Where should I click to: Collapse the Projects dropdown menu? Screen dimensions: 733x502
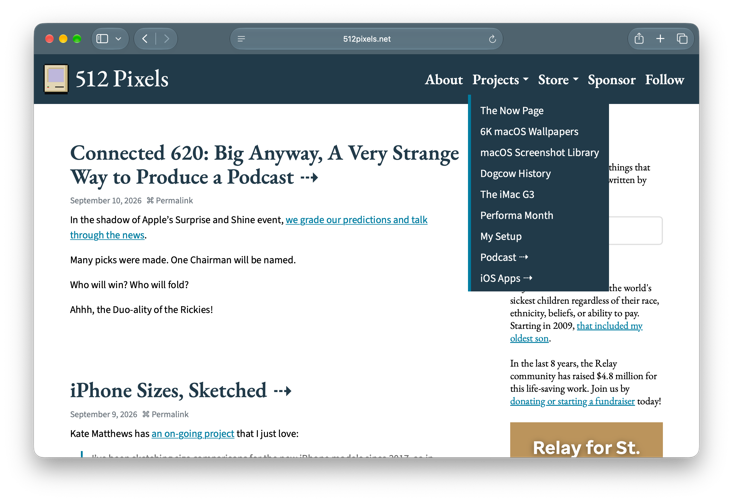(x=500, y=80)
